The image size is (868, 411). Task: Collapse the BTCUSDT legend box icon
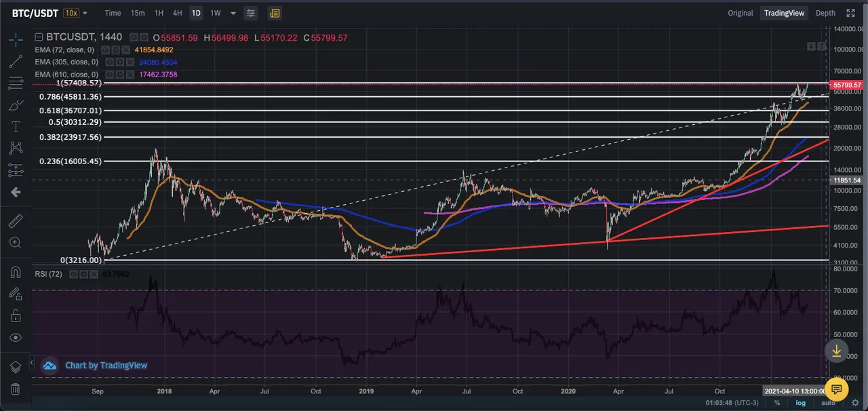[x=39, y=38]
